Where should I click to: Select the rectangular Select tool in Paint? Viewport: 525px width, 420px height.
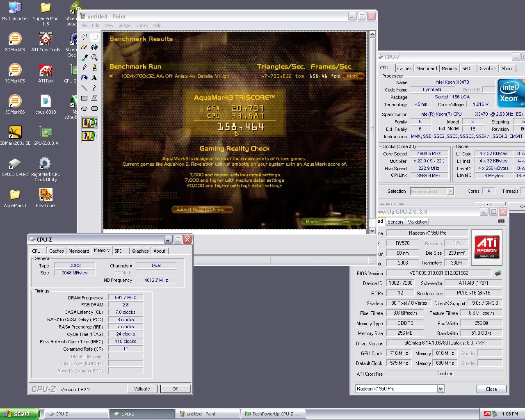(x=95, y=37)
